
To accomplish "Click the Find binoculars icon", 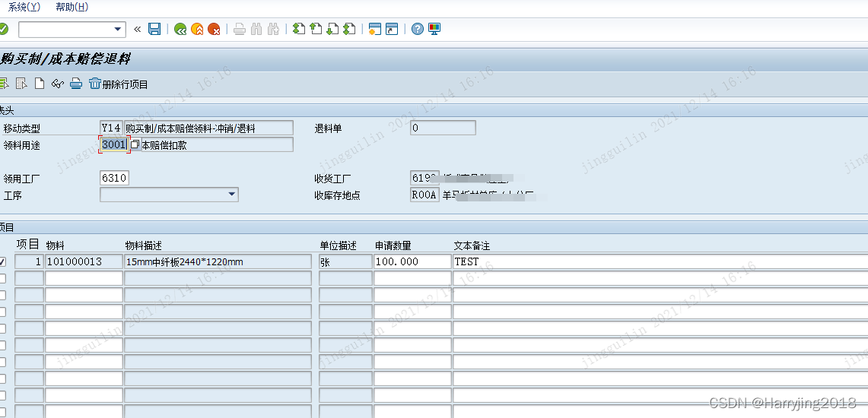I will [256, 30].
